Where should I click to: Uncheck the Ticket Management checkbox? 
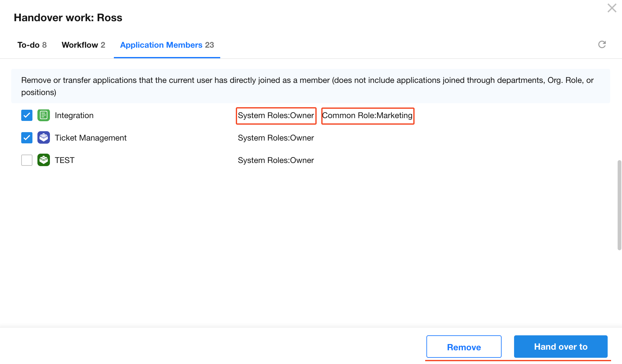pyautogui.click(x=27, y=138)
